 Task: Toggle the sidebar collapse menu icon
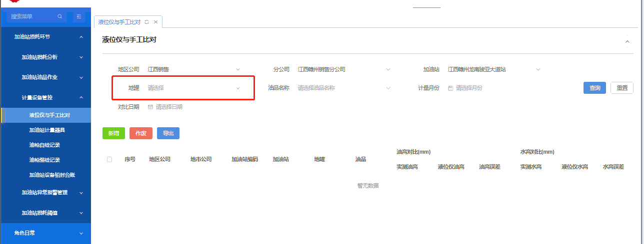click(x=79, y=16)
